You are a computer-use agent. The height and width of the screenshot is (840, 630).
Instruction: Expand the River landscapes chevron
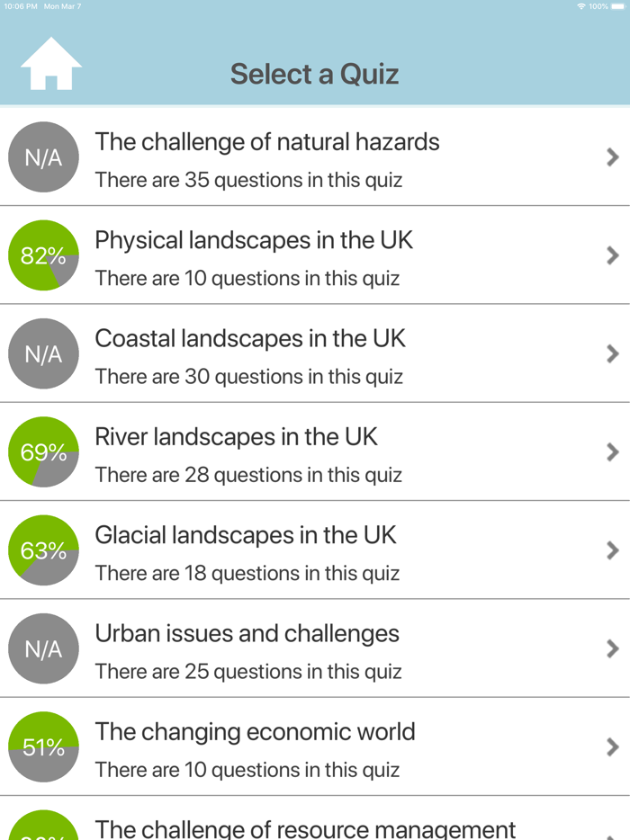tap(611, 451)
